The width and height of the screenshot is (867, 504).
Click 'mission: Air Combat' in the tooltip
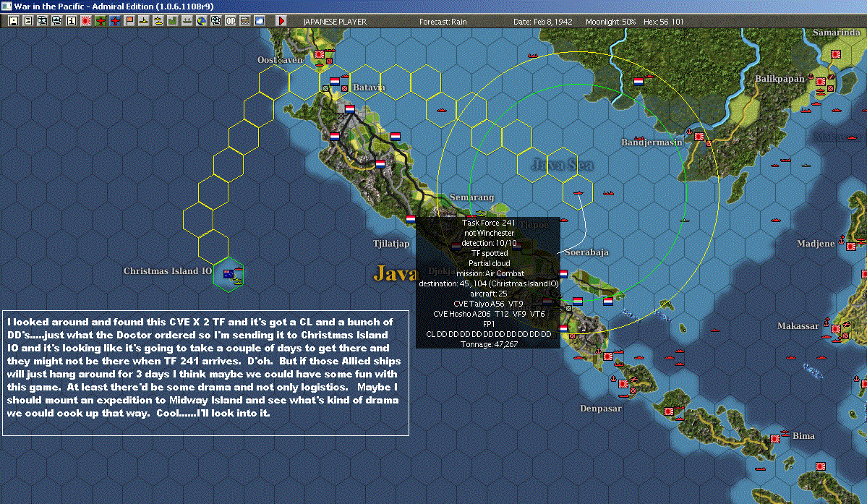pyautogui.click(x=490, y=273)
